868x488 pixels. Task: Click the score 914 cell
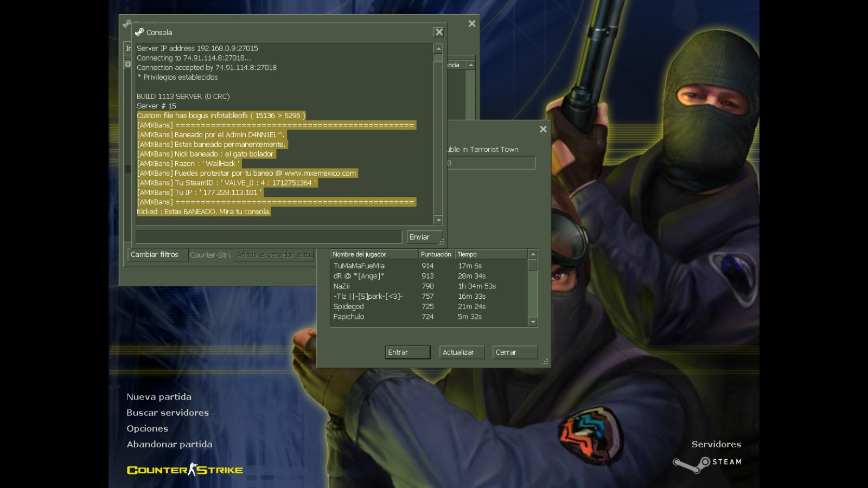pyautogui.click(x=427, y=266)
